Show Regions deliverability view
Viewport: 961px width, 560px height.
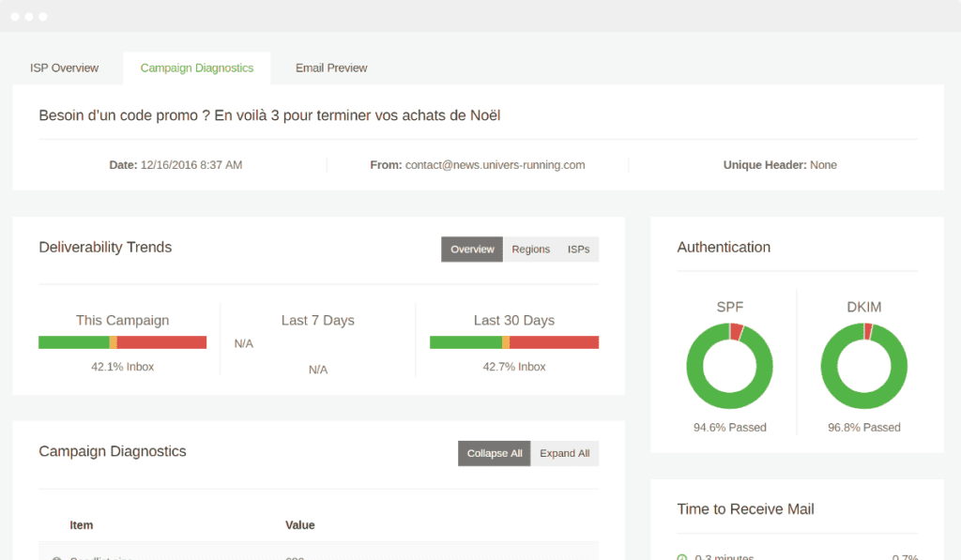coord(531,250)
